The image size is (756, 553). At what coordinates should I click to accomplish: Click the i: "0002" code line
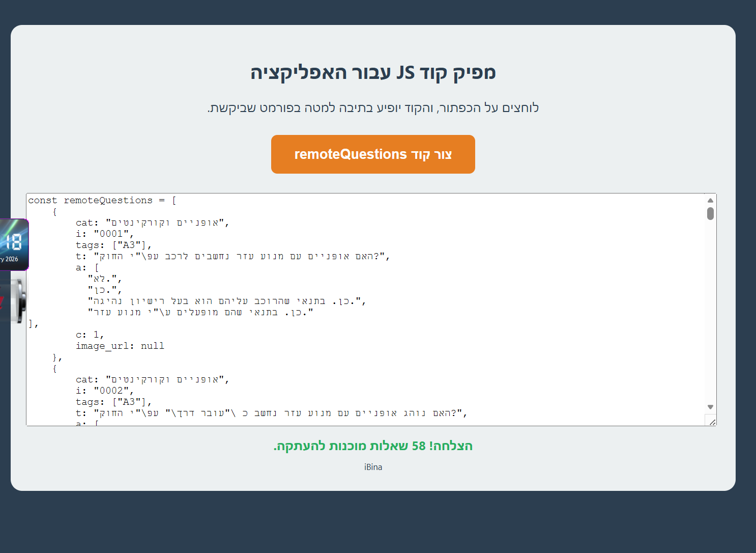point(104,391)
